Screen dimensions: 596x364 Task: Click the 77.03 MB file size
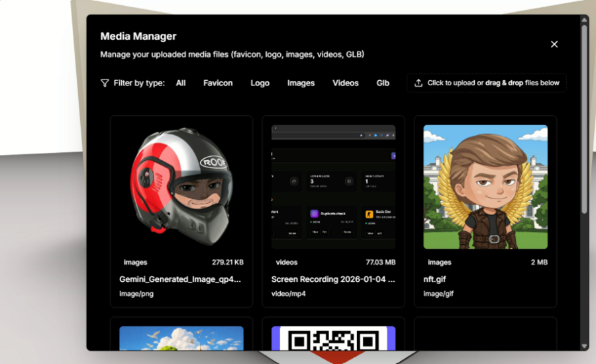tap(381, 262)
